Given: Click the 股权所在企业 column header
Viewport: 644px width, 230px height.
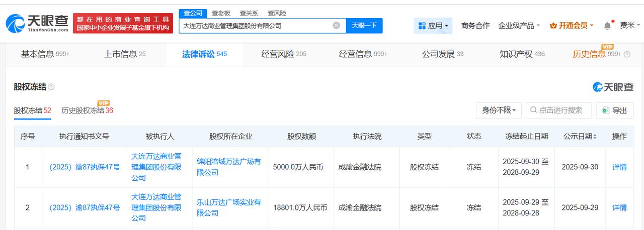Looking at the screenshot, I should [231, 136].
